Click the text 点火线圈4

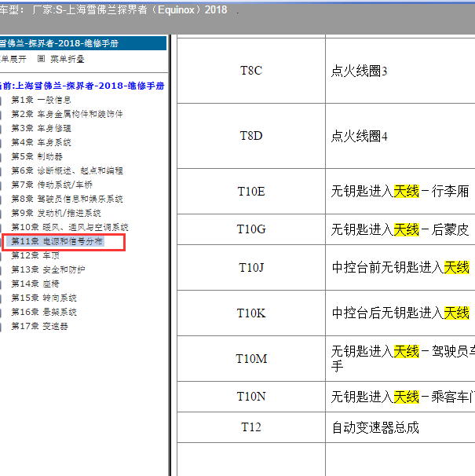(359, 136)
